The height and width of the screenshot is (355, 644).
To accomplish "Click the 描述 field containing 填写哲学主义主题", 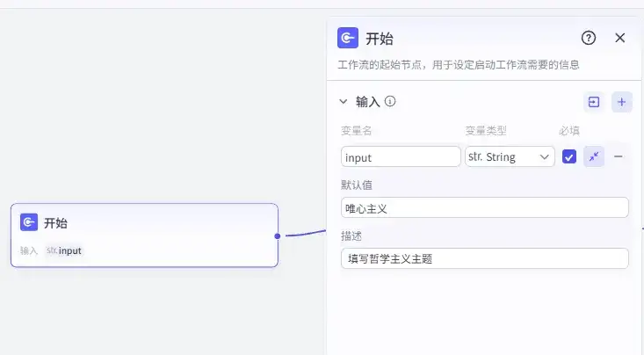I will 485,258.
